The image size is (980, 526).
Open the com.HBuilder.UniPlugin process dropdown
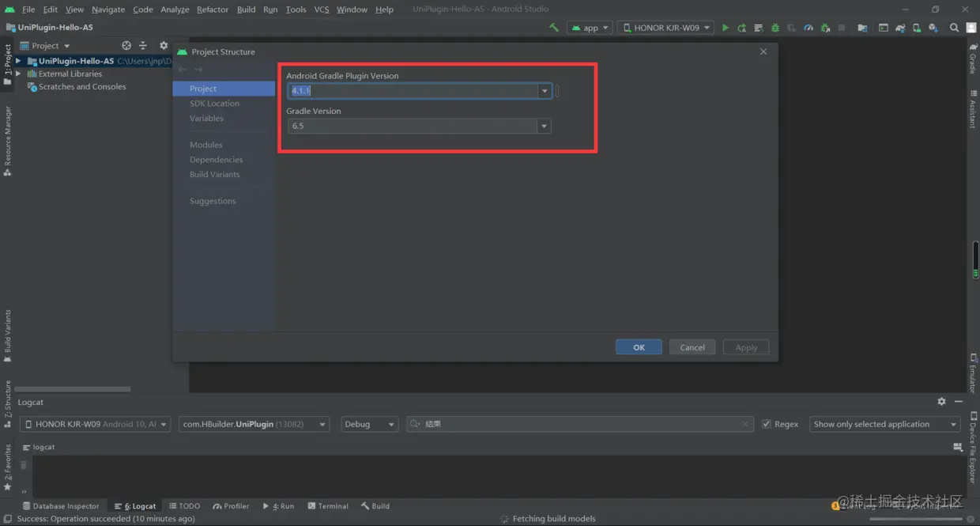point(254,424)
